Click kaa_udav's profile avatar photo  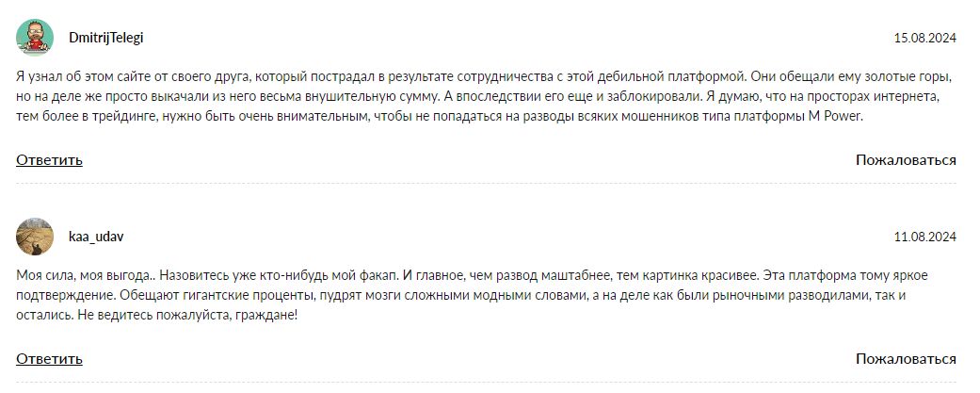34,237
